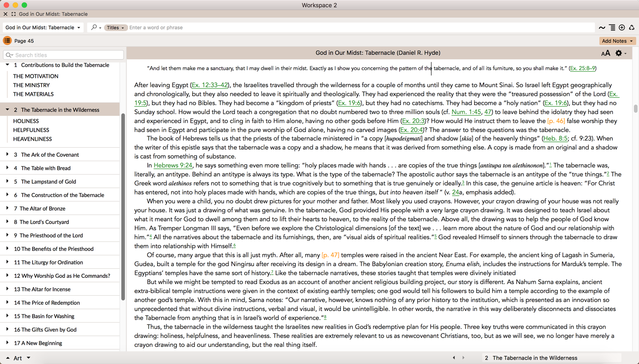Follow the Ex. 25:8–9 reference link
The height and width of the screenshot is (364, 639).
[582, 68]
